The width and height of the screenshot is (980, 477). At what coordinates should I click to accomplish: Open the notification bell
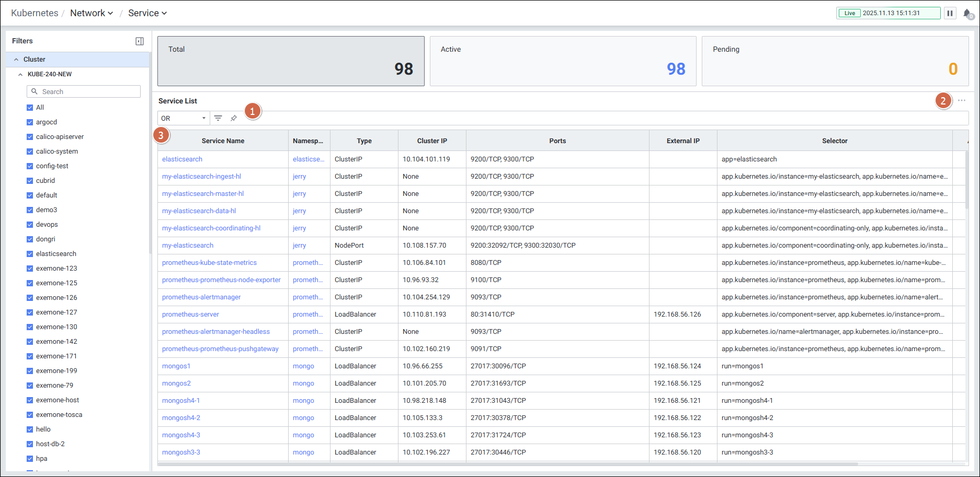coord(967,14)
